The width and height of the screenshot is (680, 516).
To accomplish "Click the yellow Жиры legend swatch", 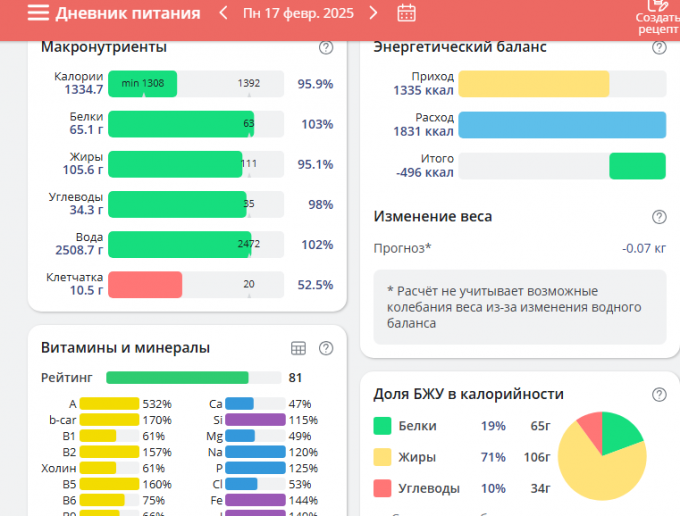I will (382, 458).
